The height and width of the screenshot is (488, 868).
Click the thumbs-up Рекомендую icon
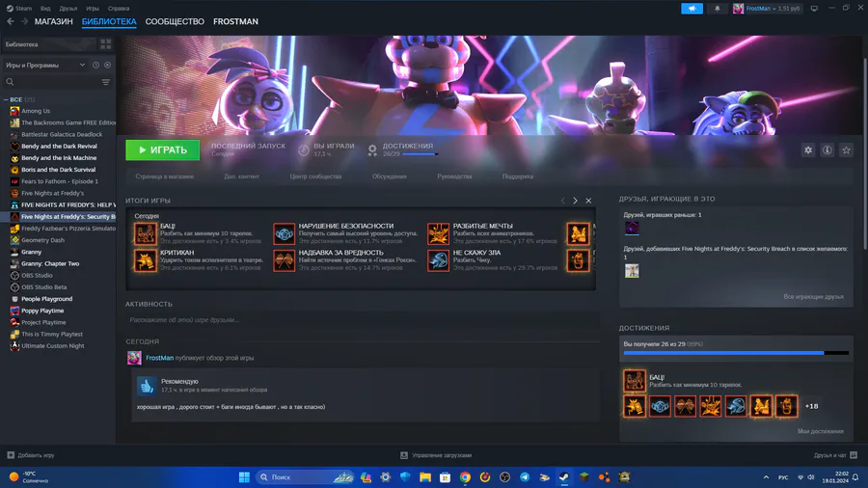147,386
